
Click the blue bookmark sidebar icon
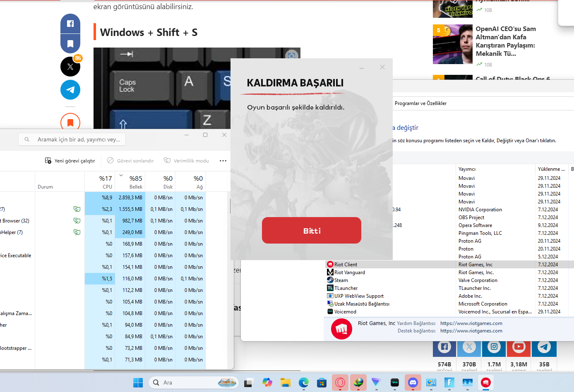click(x=70, y=43)
